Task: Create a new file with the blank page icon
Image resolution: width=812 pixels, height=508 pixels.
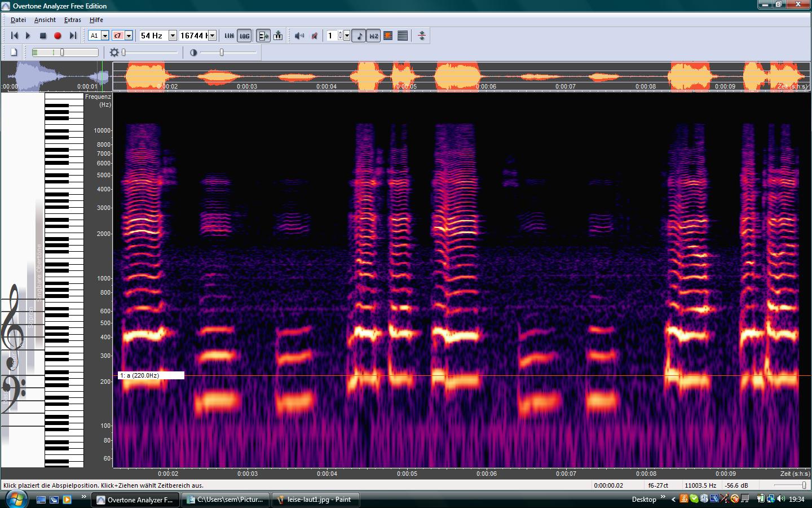Action: (14, 52)
